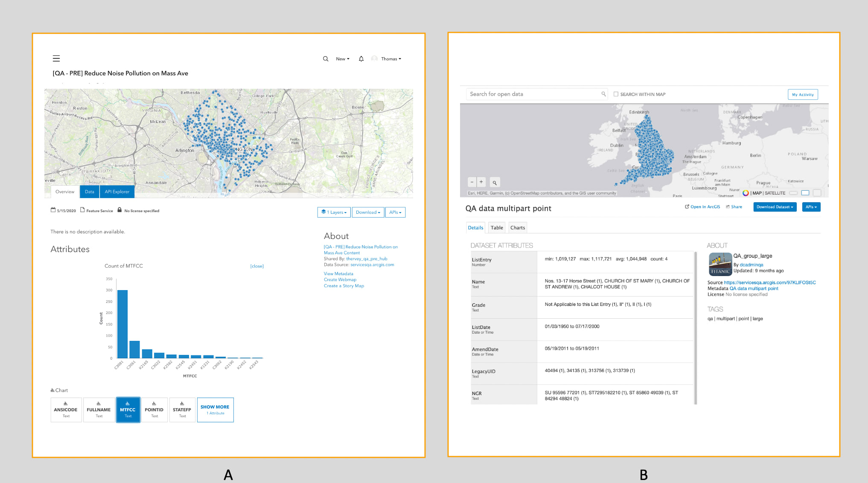Open the color wheel style icon

pos(746,193)
